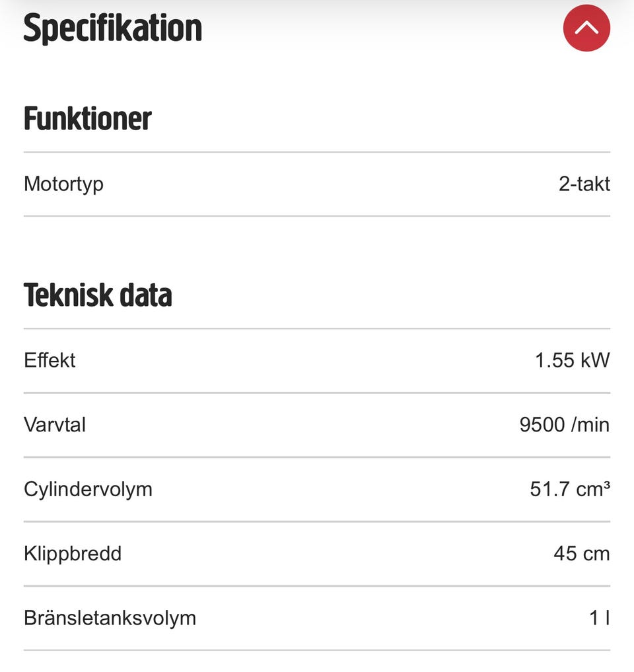Image resolution: width=634 pixels, height=672 pixels.
Task: Select the Varvtal row label
Action: 55,424
